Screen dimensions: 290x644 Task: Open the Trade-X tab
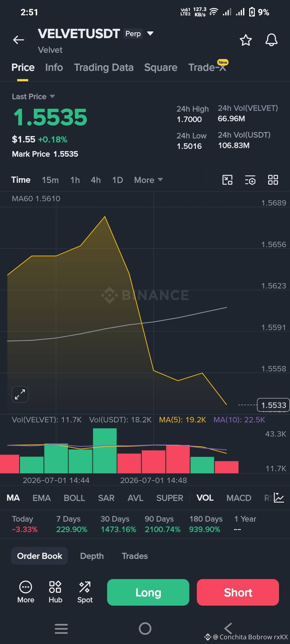point(207,67)
